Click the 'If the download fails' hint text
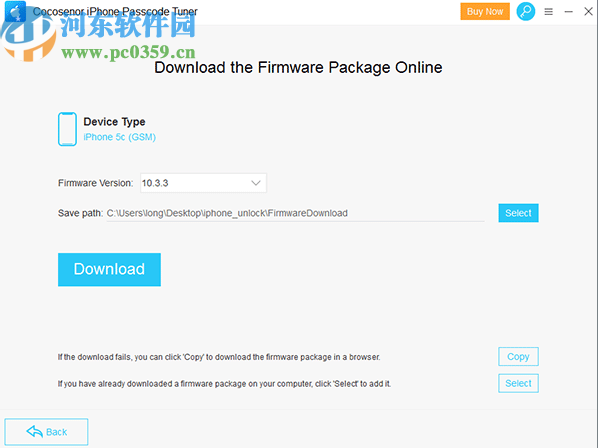 (219, 357)
